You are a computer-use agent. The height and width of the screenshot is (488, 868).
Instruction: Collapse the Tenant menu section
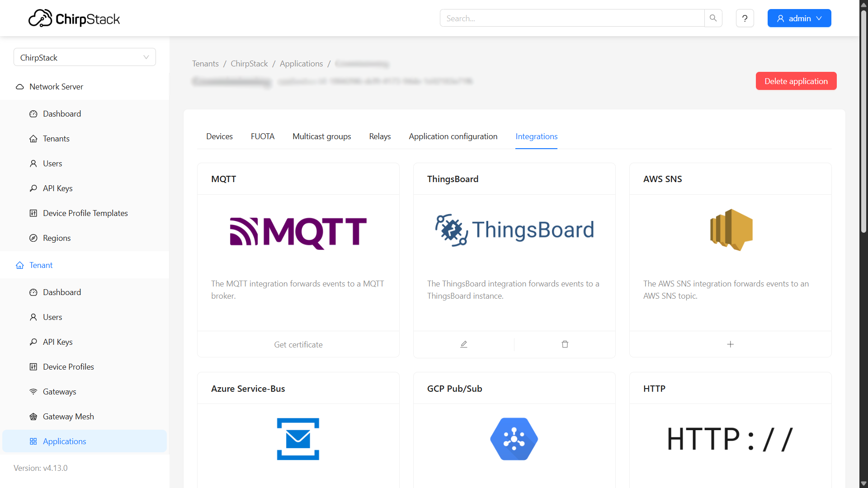pyautogui.click(x=41, y=265)
